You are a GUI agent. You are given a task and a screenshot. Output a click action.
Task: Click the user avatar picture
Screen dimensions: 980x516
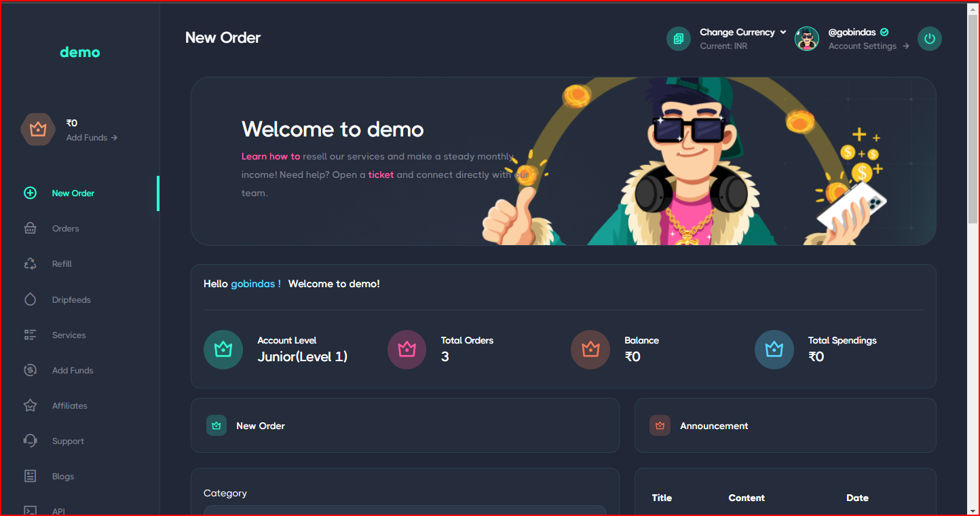[807, 39]
